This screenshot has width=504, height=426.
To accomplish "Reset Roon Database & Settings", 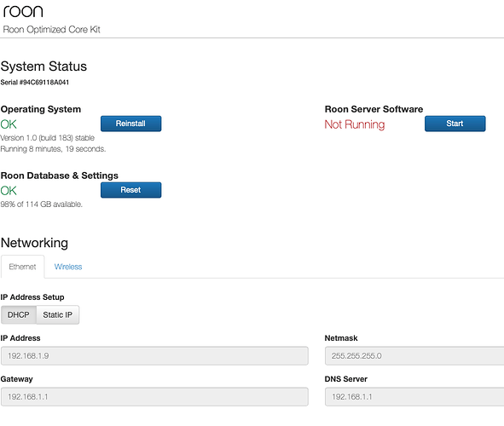I will [130, 190].
